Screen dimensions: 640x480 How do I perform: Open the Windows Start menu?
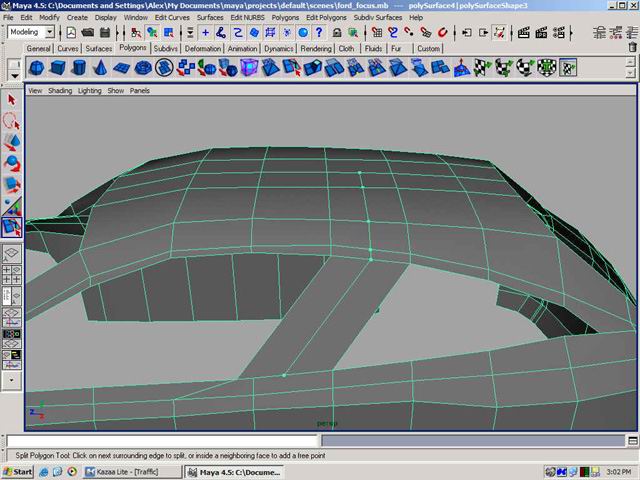(18, 471)
